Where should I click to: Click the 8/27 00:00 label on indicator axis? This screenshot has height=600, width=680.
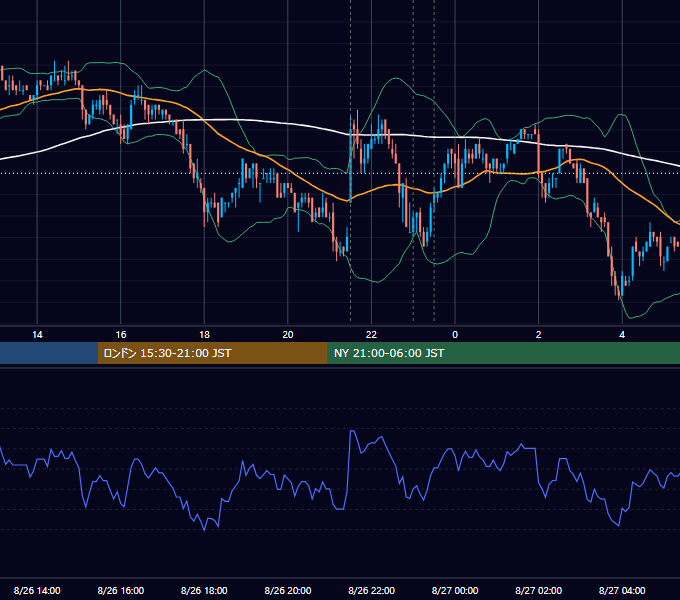(455, 590)
